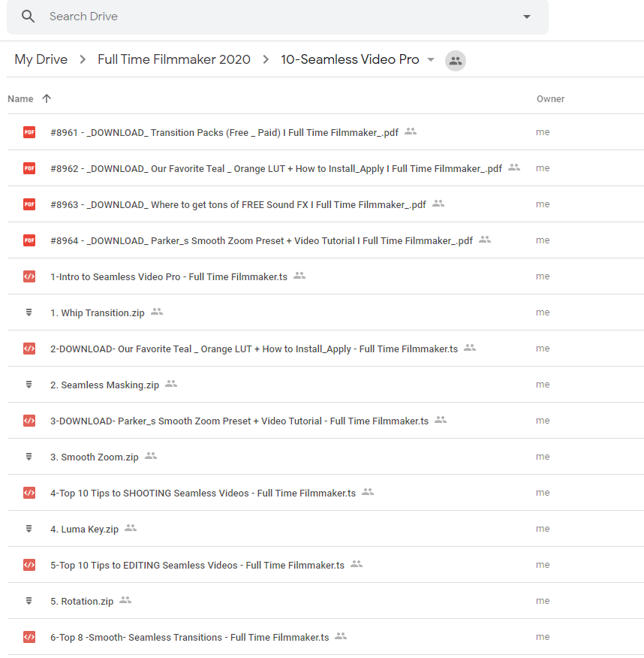Screen dimensions: 644x658
Task: Select 5-Top 10 Tips to EDITING Seamless Videos file
Action: pos(197,566)
